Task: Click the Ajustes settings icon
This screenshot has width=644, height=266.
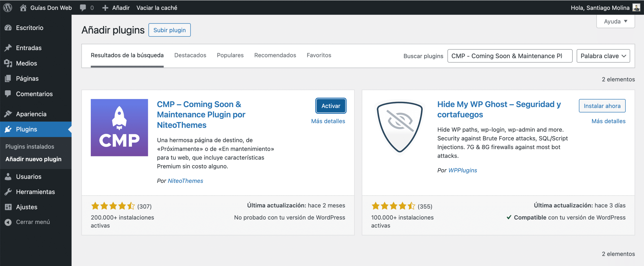Action: 8,207
